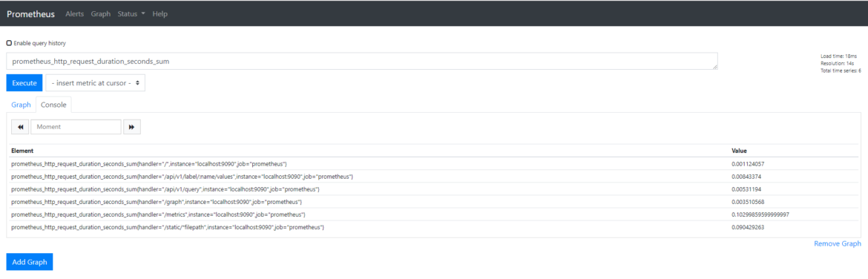Select the Console tab
Screen dimensions: 868x279
[x=53, y=105]
